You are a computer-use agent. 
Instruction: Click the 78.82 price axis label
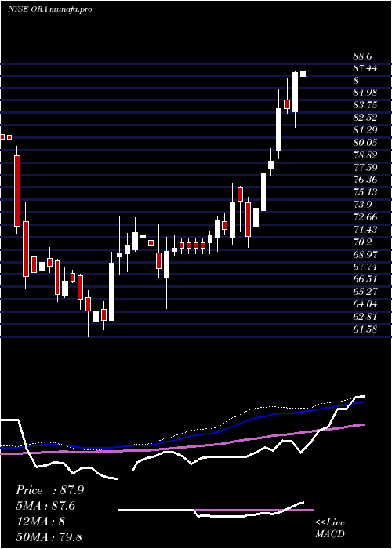365,155
